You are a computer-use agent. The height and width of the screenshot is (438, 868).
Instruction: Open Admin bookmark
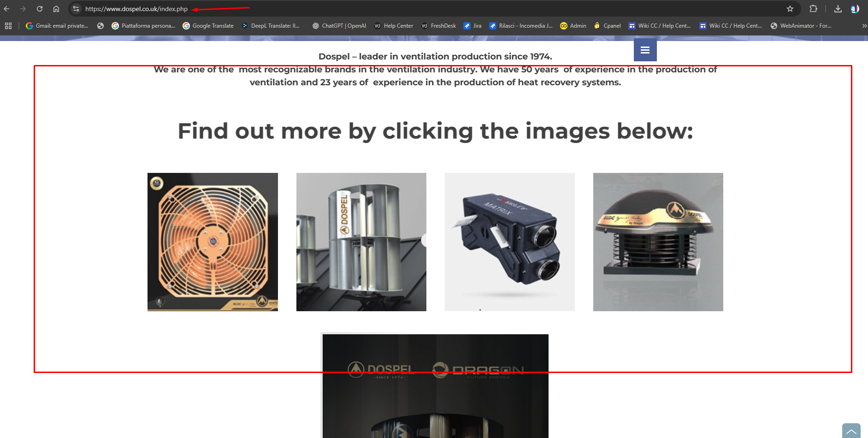click(573, 26)
